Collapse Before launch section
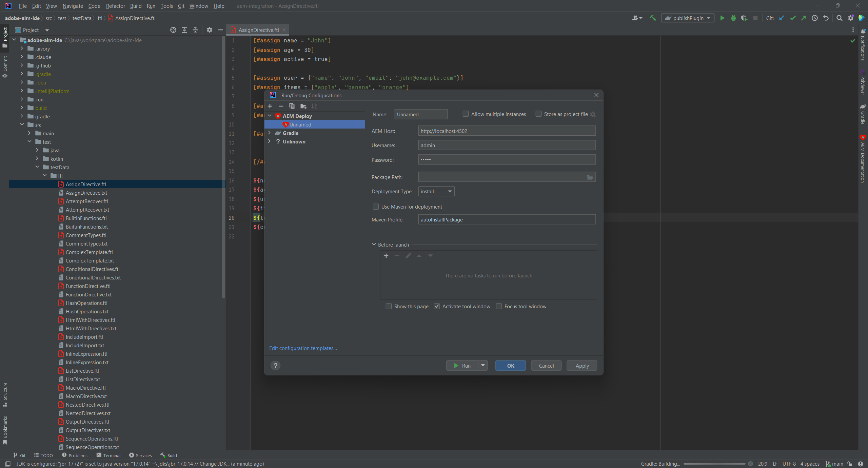This screenshot has height=468, width=868. coord(374,245)
